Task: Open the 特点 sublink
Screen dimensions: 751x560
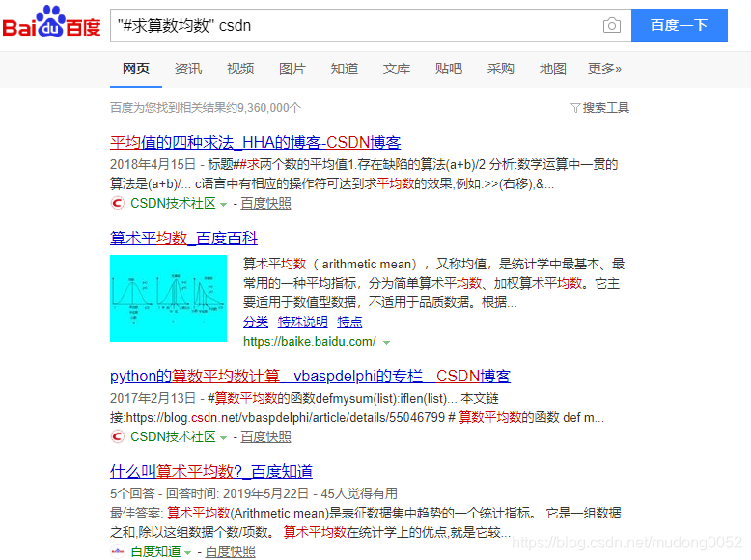Action: [349, 322]
